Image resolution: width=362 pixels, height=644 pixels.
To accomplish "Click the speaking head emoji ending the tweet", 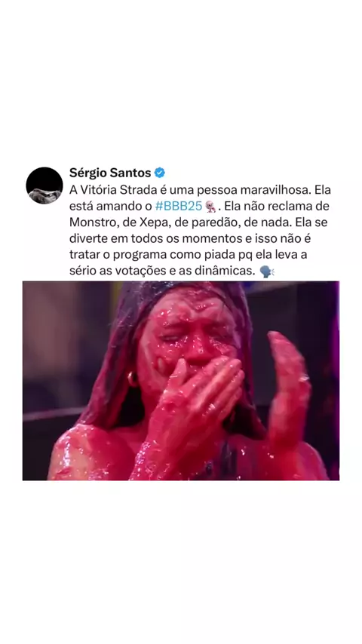I will (267, 271).
